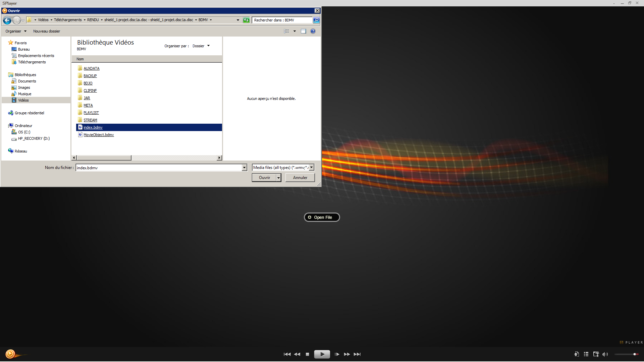Click the rewind button
The image size is (644, 362).
pos(297,354)
